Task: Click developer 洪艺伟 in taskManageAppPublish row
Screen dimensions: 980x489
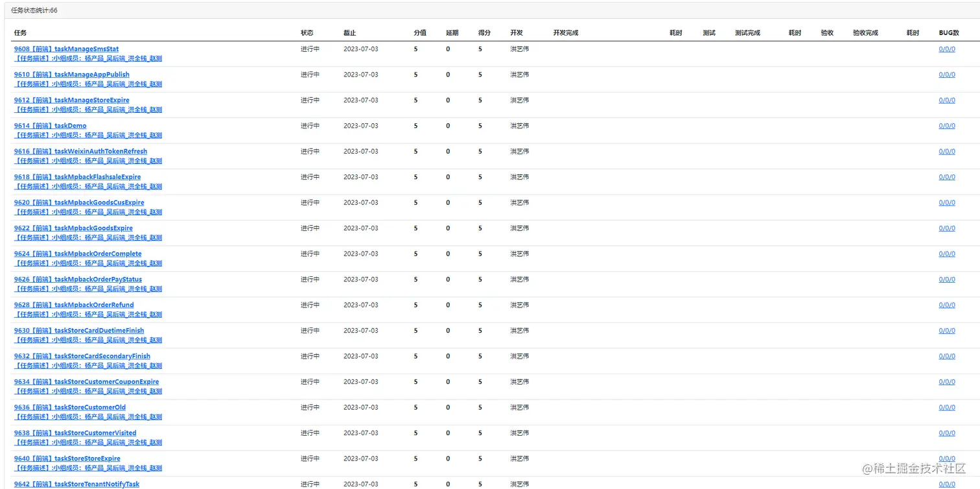Action: (520, 75)
